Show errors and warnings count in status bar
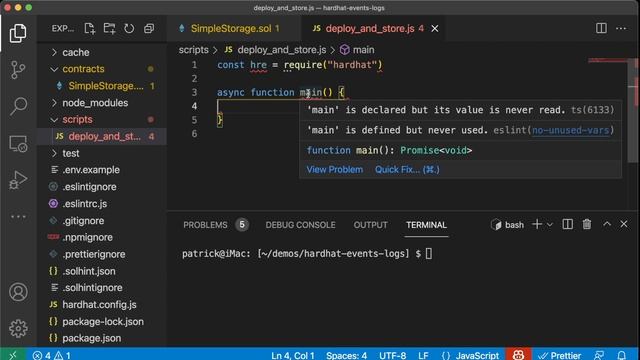This screenshot has width=640, height=360. 51,355
